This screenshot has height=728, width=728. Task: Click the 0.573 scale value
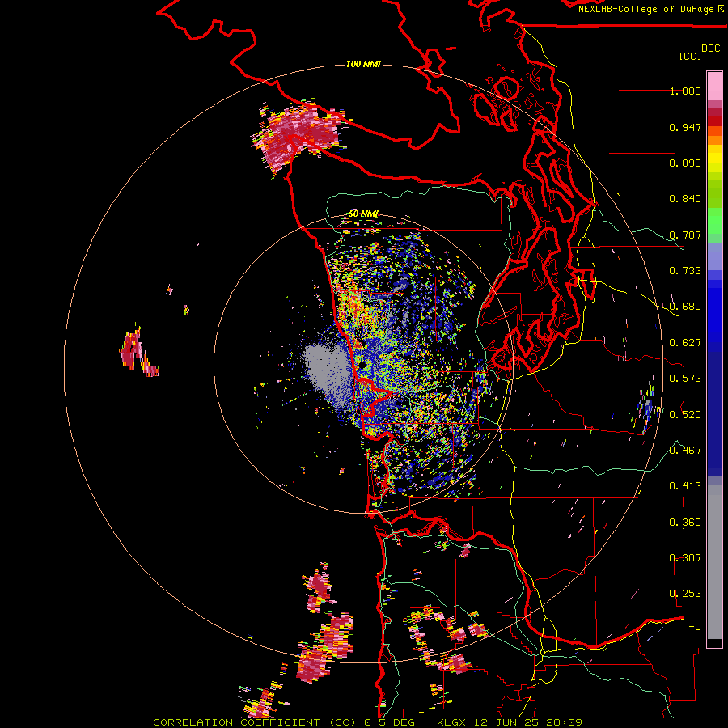[x=685, y=379]
